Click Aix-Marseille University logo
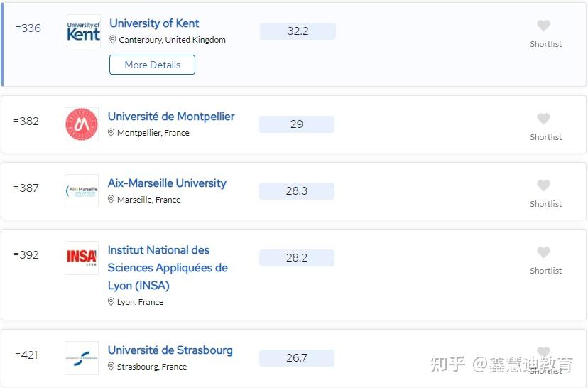This screenshot has width=588, height=388. pyautogui.click(x=82, y=191)
